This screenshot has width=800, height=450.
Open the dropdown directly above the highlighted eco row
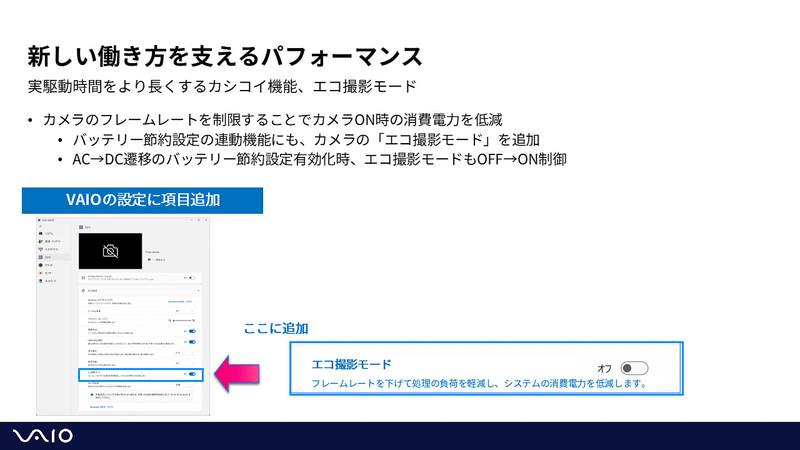click(185, 363)
